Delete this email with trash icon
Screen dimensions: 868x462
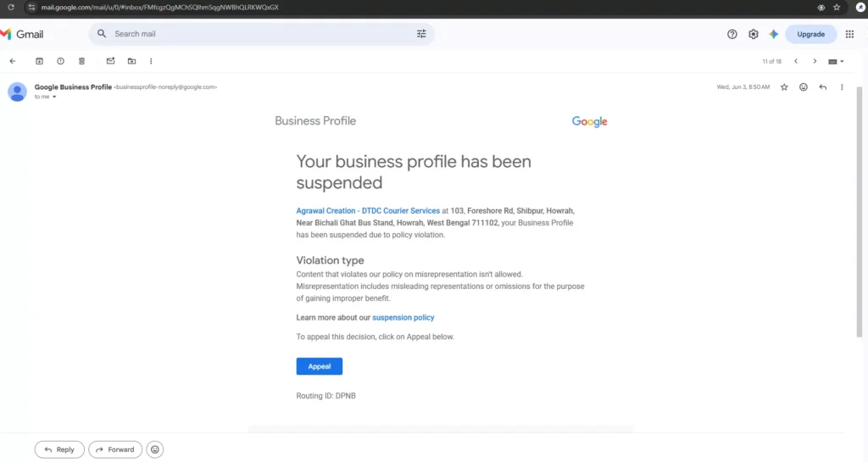pyautogui.click(x=82, y=61)
